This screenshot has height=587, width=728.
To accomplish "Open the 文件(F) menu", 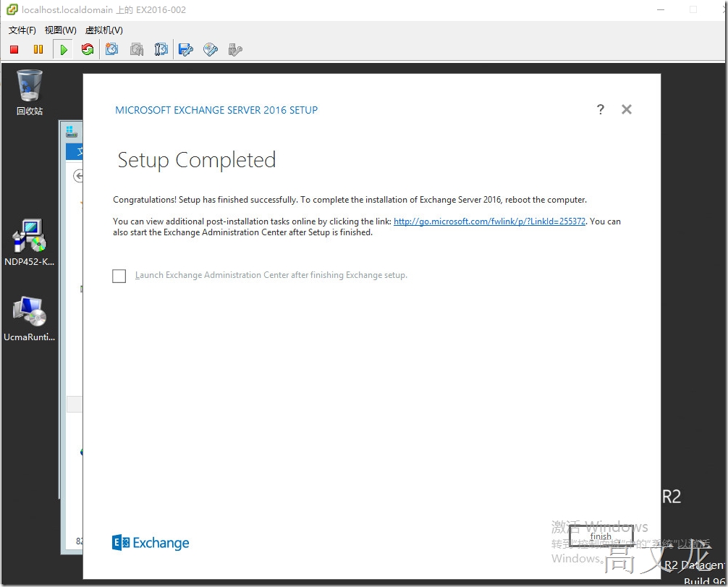I will click(22, 30).
